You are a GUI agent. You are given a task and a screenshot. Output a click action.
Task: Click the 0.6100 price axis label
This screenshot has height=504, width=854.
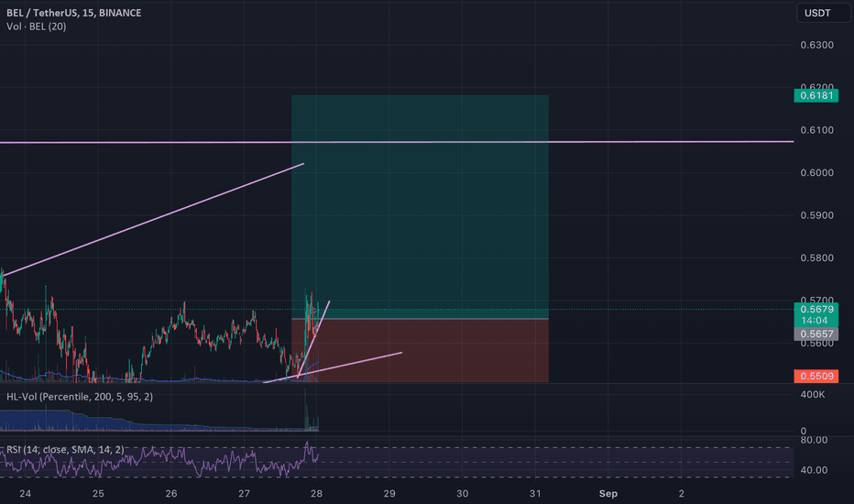click(x=816, y=130)
